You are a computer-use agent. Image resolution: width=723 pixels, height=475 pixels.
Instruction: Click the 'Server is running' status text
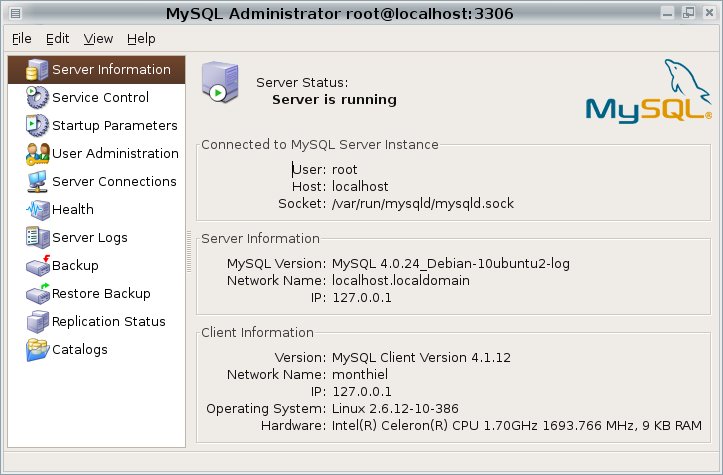point(334,100)
